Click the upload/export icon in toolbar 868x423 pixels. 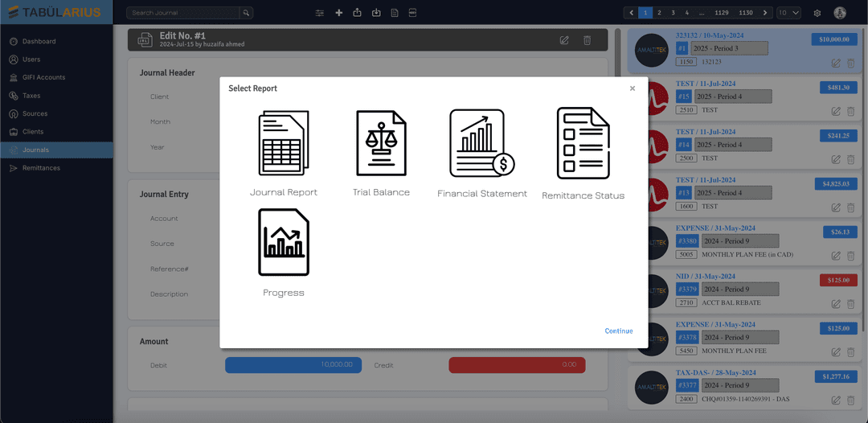(x=357, y=13)
